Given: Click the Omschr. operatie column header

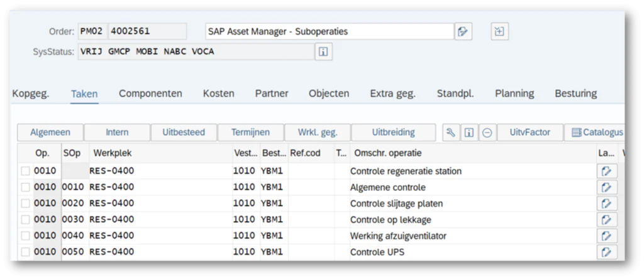Looking at the screenshot, I should click(x=472, y=153).
